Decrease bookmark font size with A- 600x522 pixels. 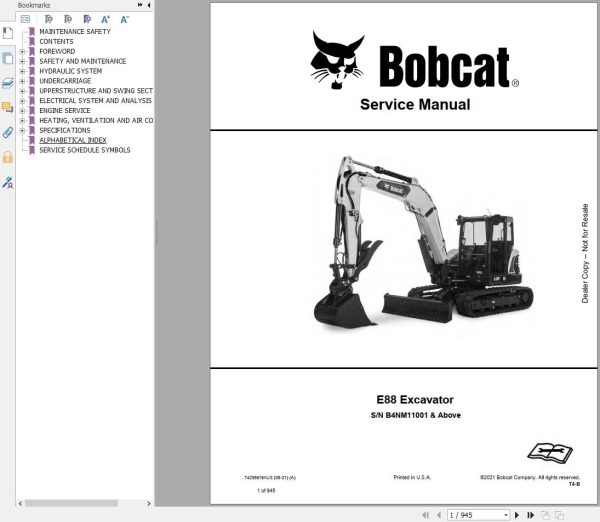(x=124, y=19)
